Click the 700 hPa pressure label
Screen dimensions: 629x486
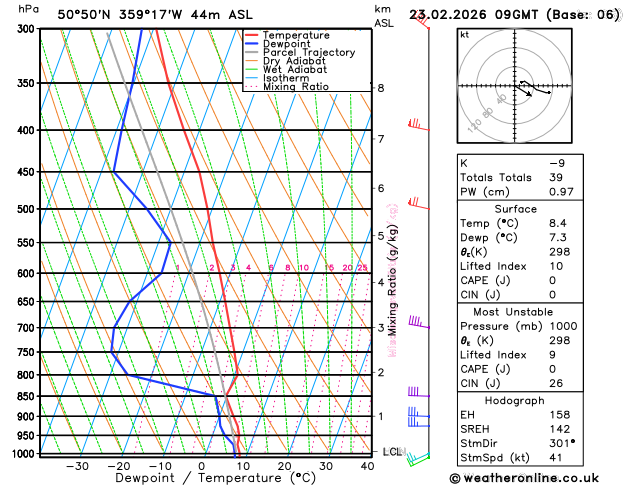[x=28, y=328]
